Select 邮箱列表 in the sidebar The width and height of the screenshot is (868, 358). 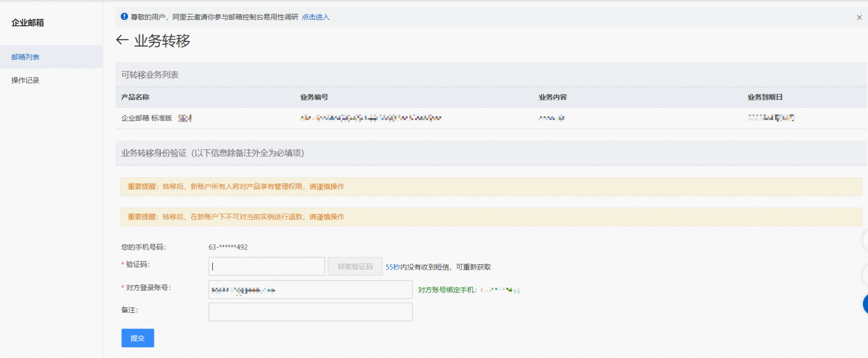(x=26, y=57)
